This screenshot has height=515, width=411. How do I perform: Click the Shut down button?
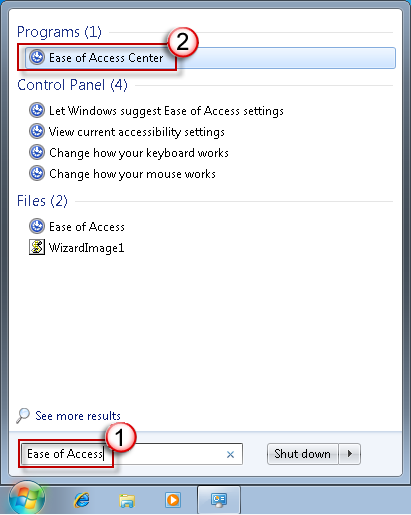(x=303, y=454)
